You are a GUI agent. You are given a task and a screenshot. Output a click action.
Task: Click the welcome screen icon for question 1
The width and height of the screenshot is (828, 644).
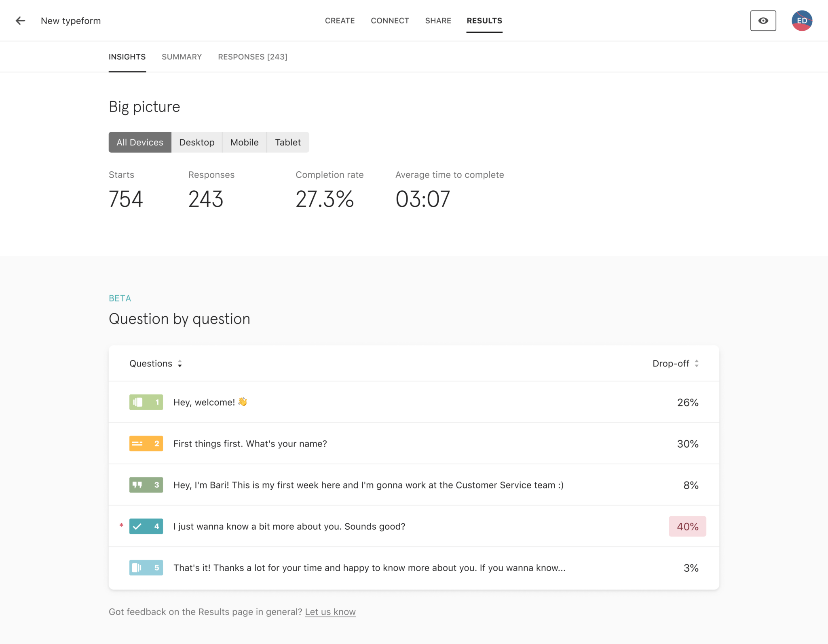click(146, 402)
